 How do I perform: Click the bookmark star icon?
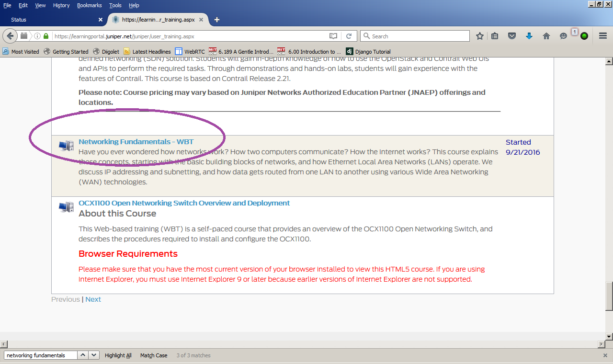(x=479, y=36)
